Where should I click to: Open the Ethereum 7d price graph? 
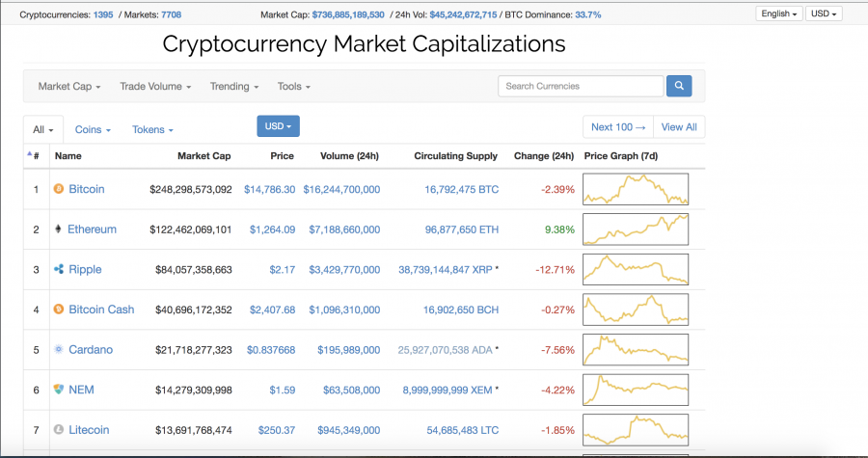(636, 229)
